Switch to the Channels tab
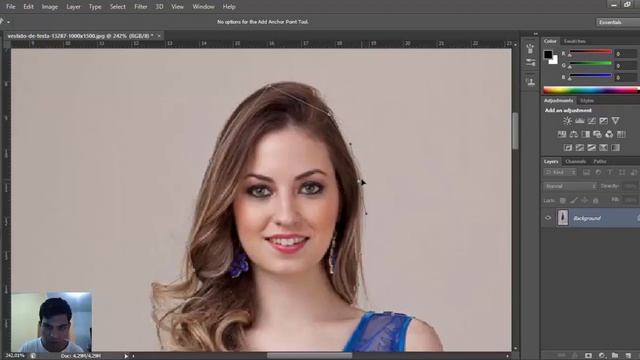This screenshot has height=360, width=640. pyautogui.click(x=576, y=162)
